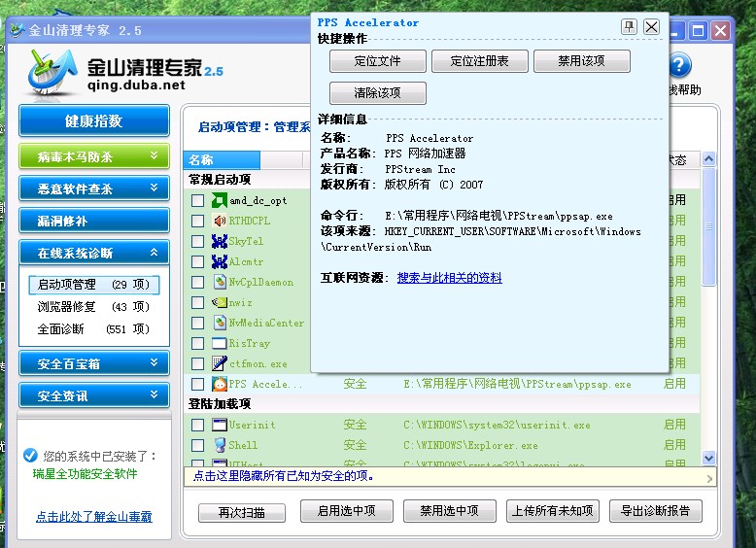
Task: Click the yellow hint bar arrow
Action: 709,479
